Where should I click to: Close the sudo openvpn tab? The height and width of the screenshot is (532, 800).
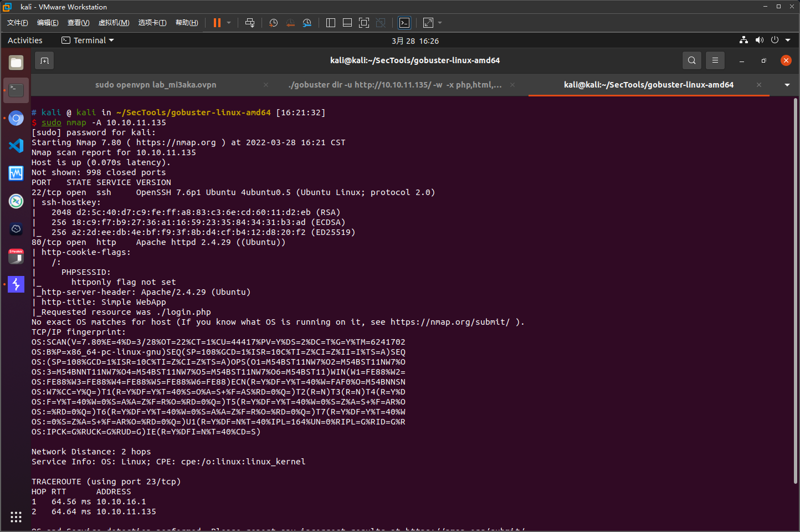pos(266,85)
